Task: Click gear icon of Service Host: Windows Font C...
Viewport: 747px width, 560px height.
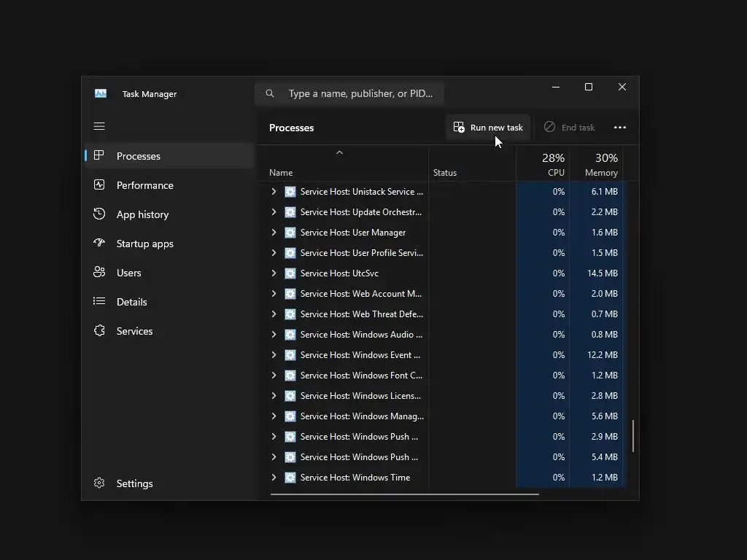Action: pos(290,376)
